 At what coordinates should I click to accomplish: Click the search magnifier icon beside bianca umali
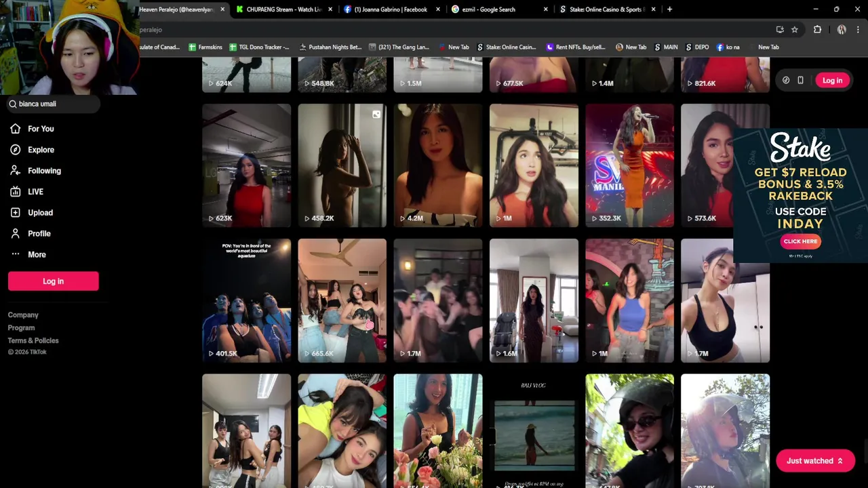tap(12, 104)
